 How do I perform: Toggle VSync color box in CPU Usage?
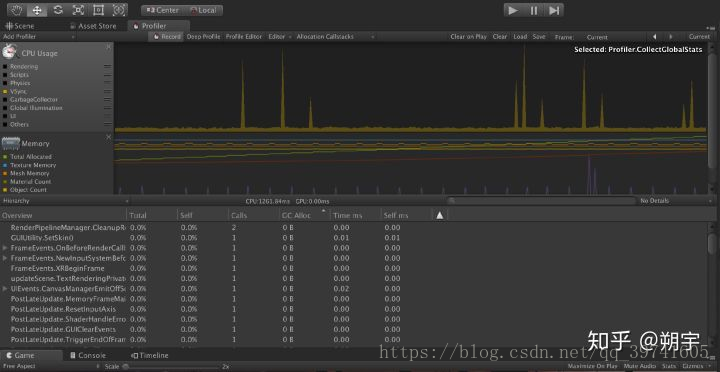coord(5,91)
